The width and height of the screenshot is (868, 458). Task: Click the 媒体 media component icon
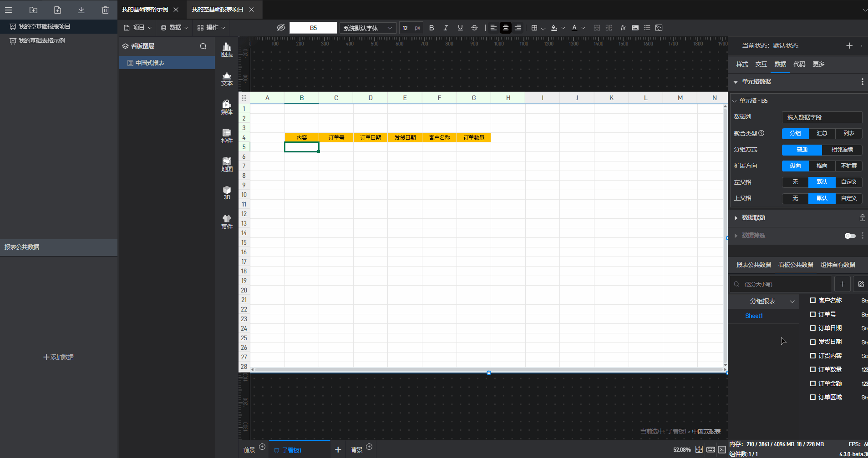click(x=227, y=107)
